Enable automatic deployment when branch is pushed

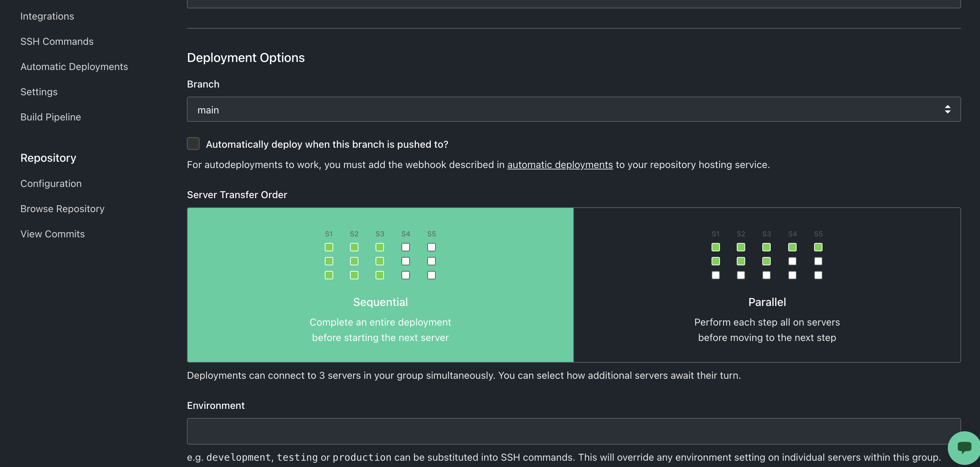coord(193,144)
